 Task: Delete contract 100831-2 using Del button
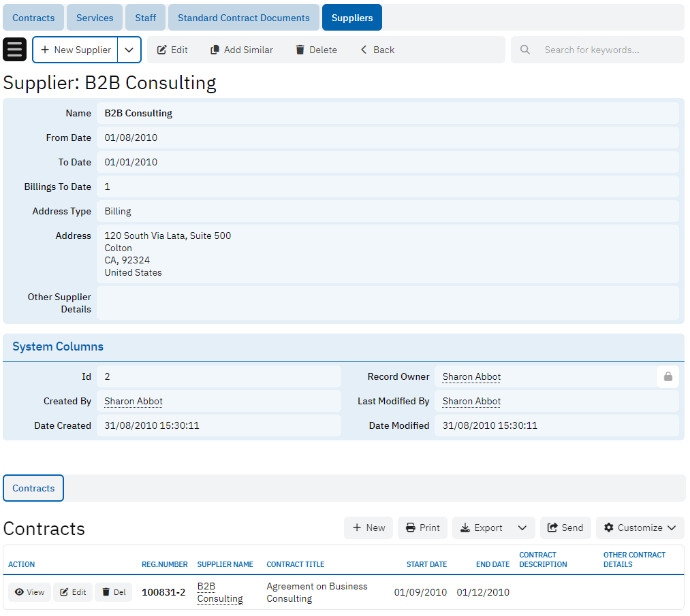(x=114, y=592)
